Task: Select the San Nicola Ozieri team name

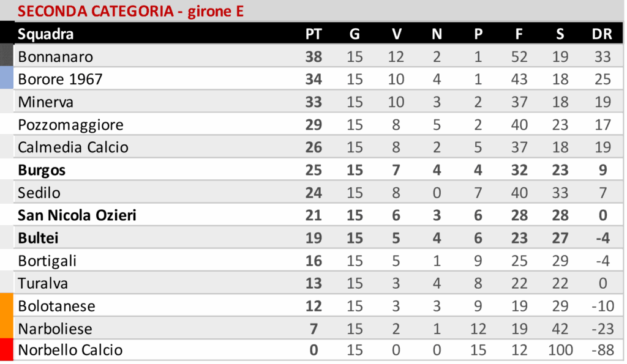Action: (x=77, y=215)
